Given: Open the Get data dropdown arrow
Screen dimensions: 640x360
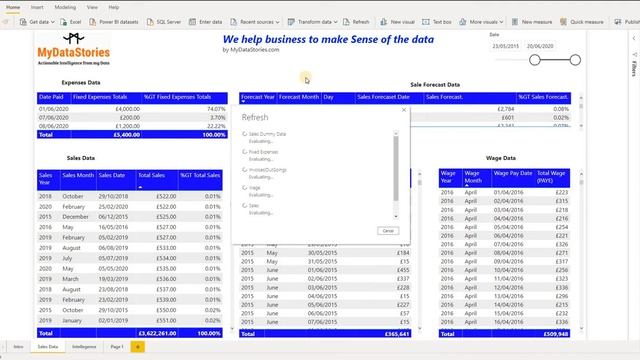Looking at the screenshot, I should [53, 22].
